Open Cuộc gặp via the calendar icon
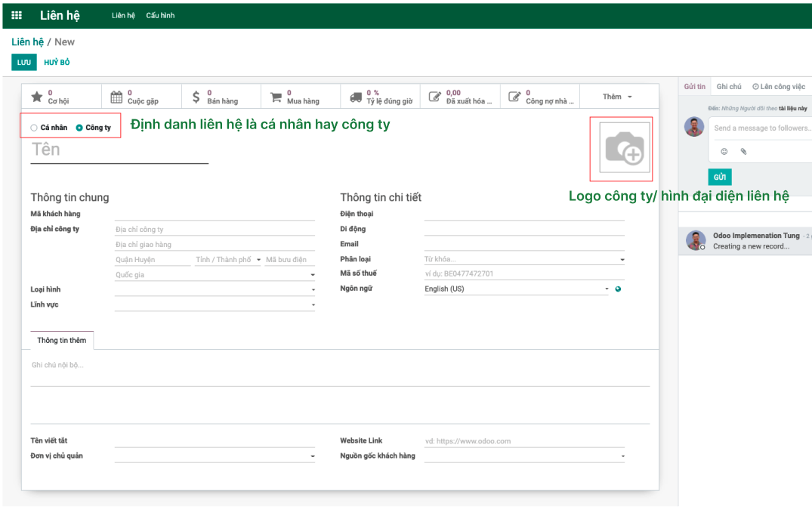This screenshot has height=519, width=812. click(118, 95)
